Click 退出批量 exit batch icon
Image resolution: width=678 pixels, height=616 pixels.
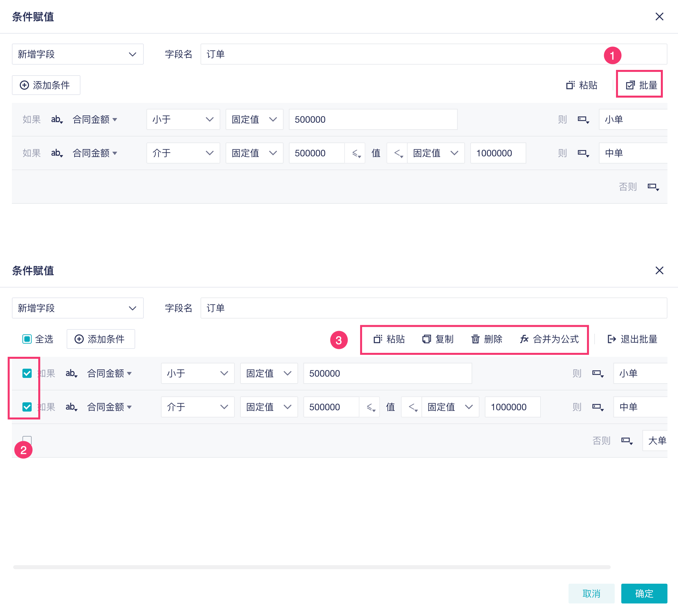(x=611, y=339)
